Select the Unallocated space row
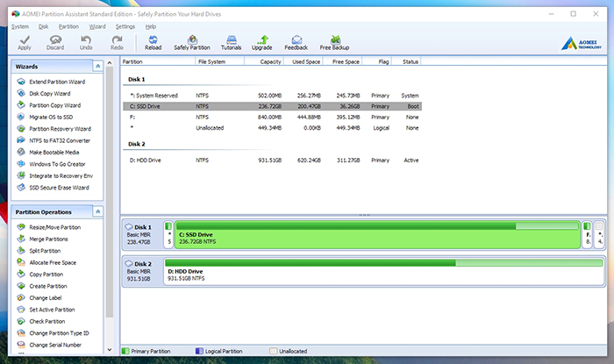Viewport: 614px width, 364px height. [x=272, y=128]
